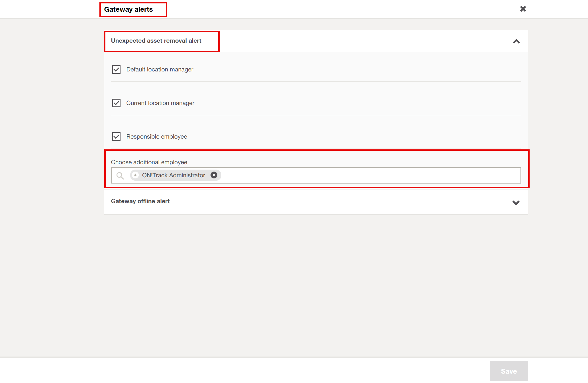Click the Gateway offline alert heading

pyautogui.click(x=140, y=201)
